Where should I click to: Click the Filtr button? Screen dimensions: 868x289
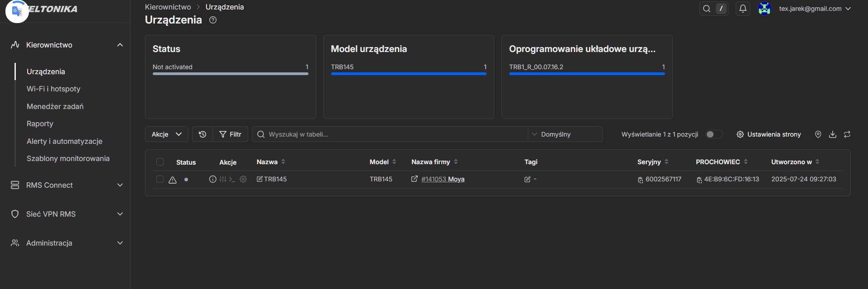click(x=231, y=134)
